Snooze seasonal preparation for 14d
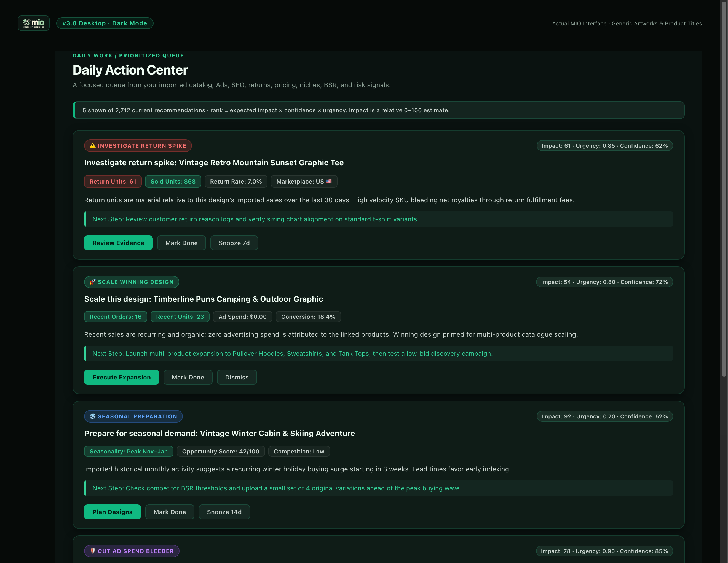The image size is (728, 563). tap(224, 512)
